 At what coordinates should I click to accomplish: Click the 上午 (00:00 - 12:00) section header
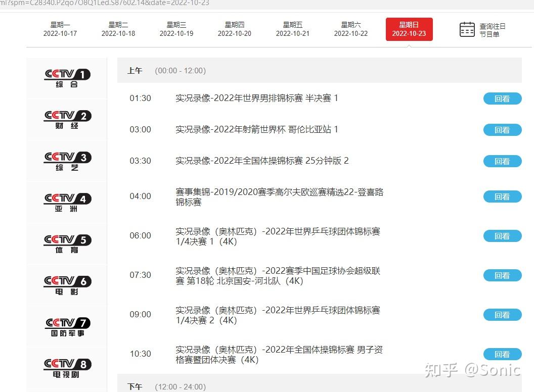point(320,70)
